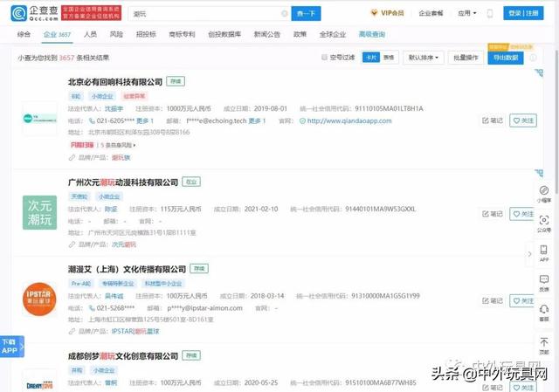Switch to the 企业 3657 tab
The image size is (559, 392).
pos(57,34)
